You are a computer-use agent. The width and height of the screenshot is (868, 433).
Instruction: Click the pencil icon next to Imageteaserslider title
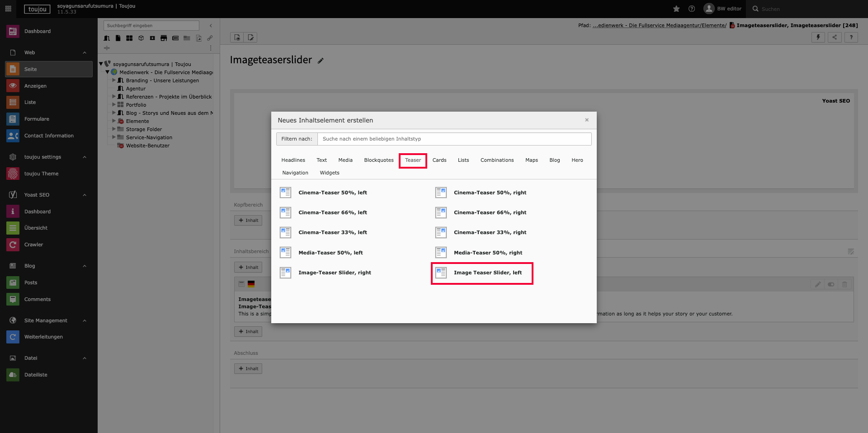[x=321, y=61]
